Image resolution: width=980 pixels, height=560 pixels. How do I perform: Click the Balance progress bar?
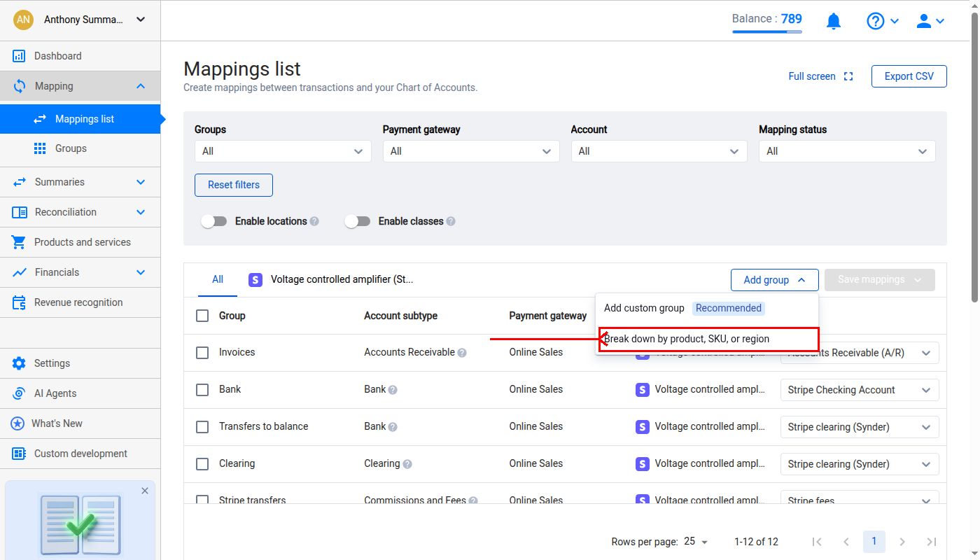tap(767, 31)
